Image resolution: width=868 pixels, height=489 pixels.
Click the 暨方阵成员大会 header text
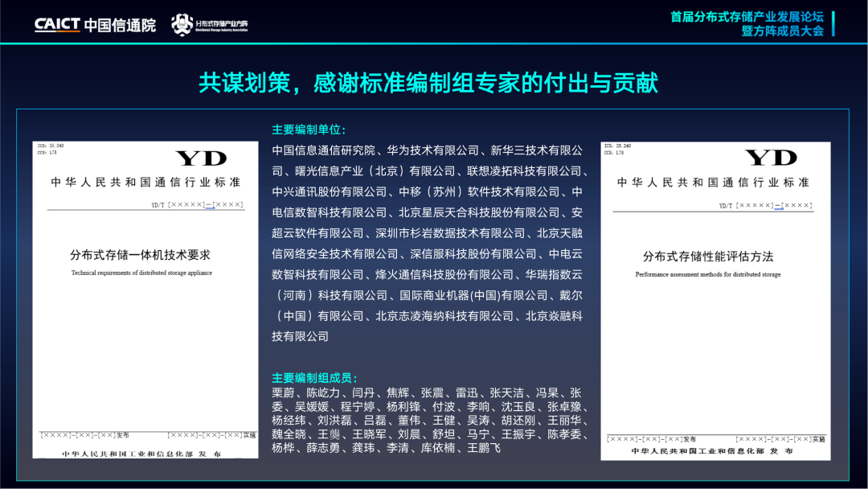(782, 31)
